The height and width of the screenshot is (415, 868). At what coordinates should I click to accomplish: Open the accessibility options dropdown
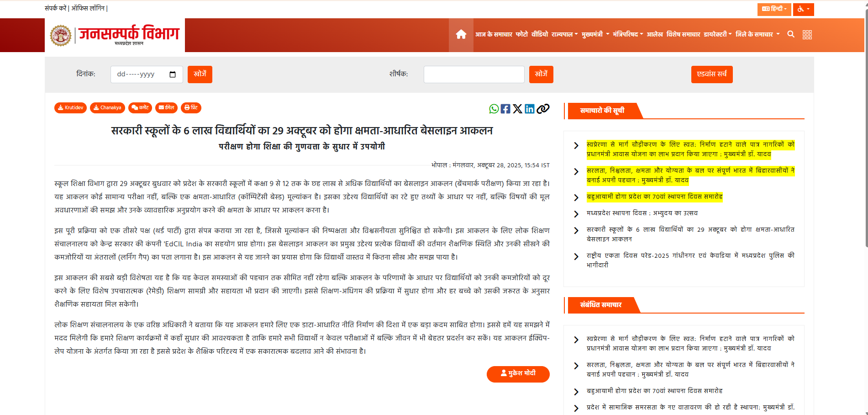pos(803,9)
